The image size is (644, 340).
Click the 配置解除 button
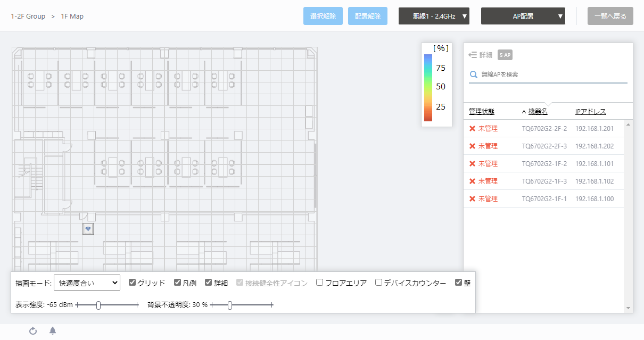[x=368, y=16]
